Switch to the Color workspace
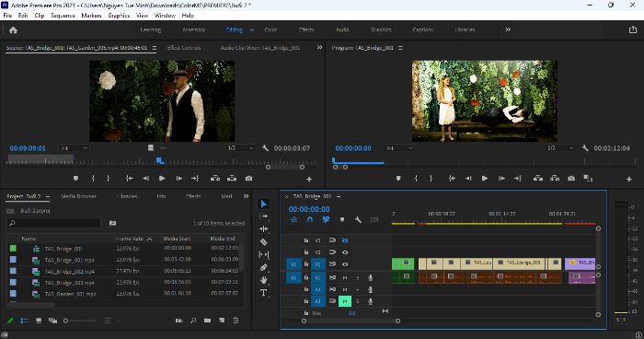This screenshot has height=339, width=644. point(270,29)
